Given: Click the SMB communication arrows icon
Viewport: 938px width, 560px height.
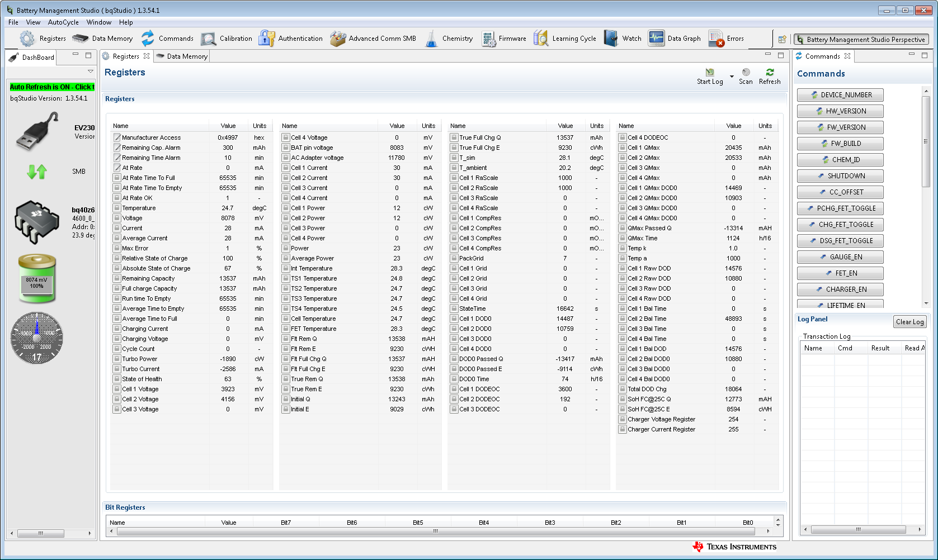Looking at the screenshot, I should click(x=37, y=172).
